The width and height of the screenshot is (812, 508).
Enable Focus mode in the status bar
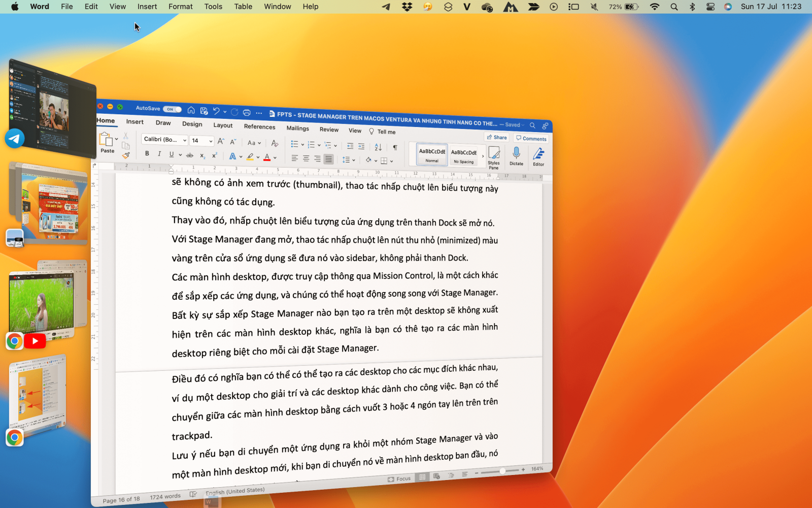point(400,479)
